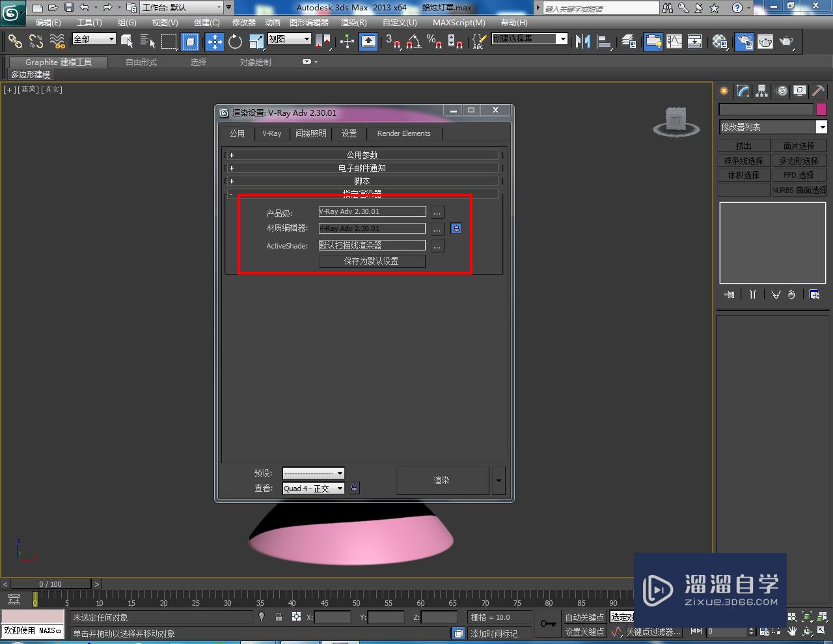The height and width of the screenshot is (644, 833).
Task: Click the Unlink Selection tool icon
Action: pos(36,42)
